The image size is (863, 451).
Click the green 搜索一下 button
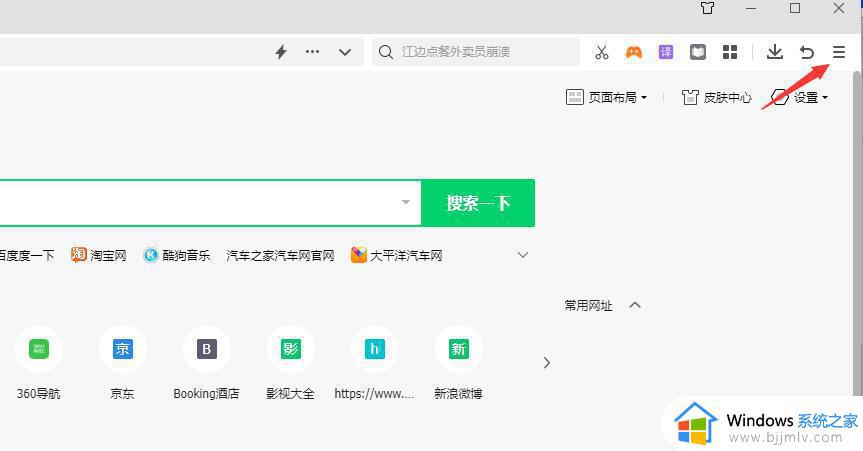click(478, 203)
